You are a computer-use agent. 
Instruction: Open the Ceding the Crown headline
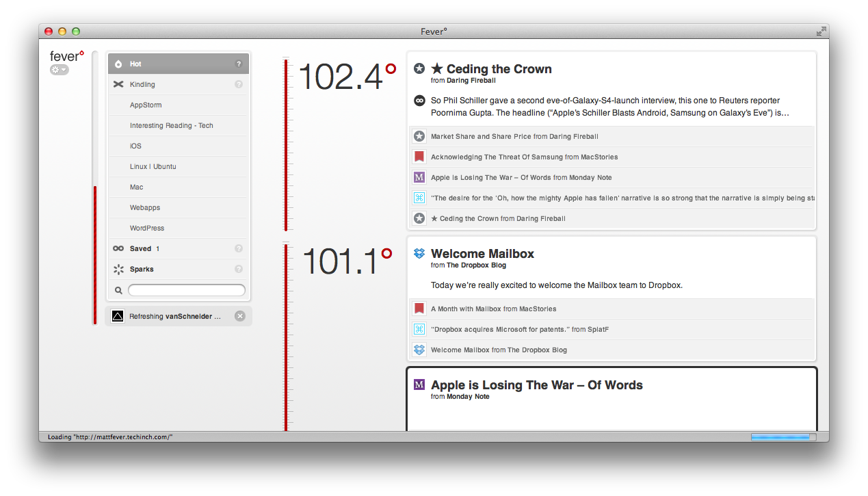(x=491, y=69)
